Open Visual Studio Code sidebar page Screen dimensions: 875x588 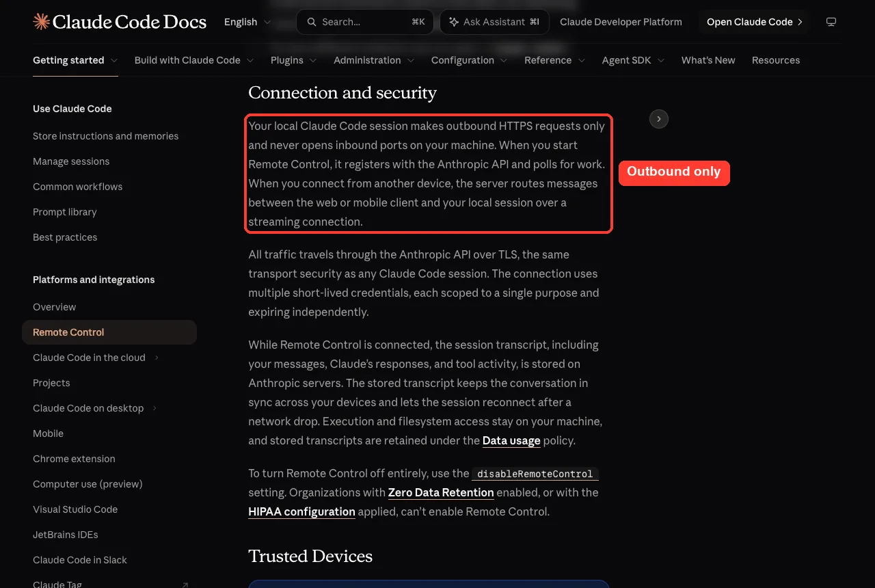tap(75, 509)
